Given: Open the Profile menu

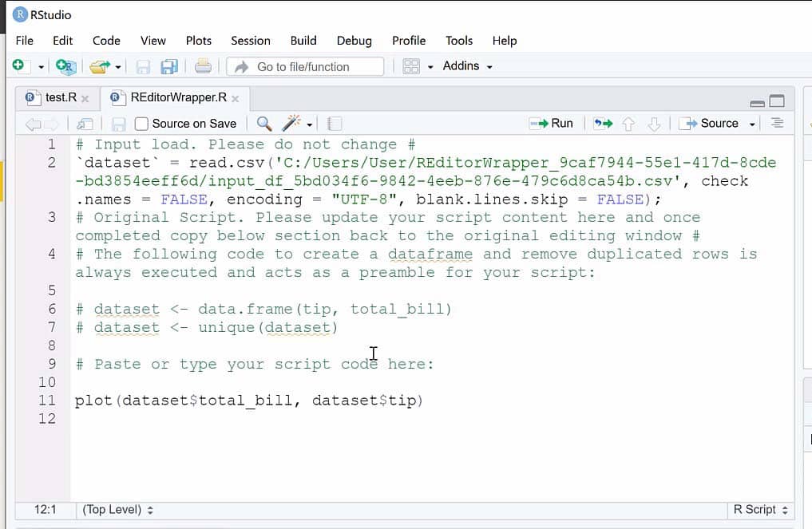Looking at the screenshot, I should tap(409, 41).
